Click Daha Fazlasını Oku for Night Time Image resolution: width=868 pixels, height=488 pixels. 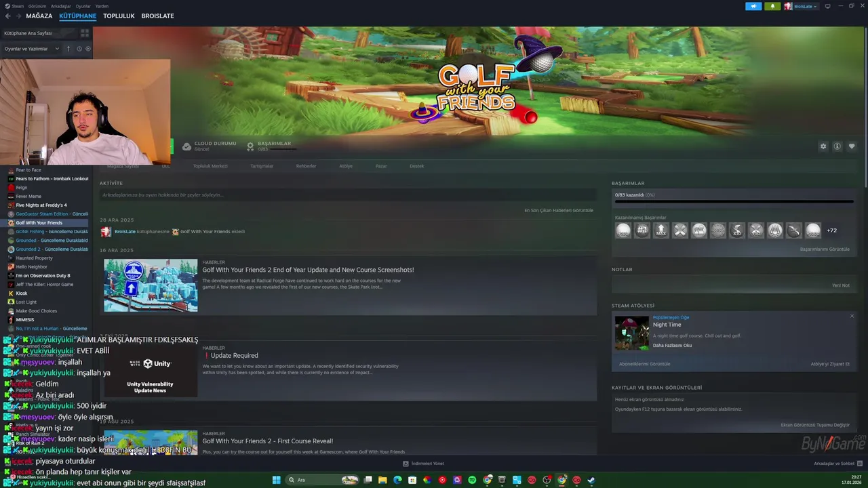point(672,346)
